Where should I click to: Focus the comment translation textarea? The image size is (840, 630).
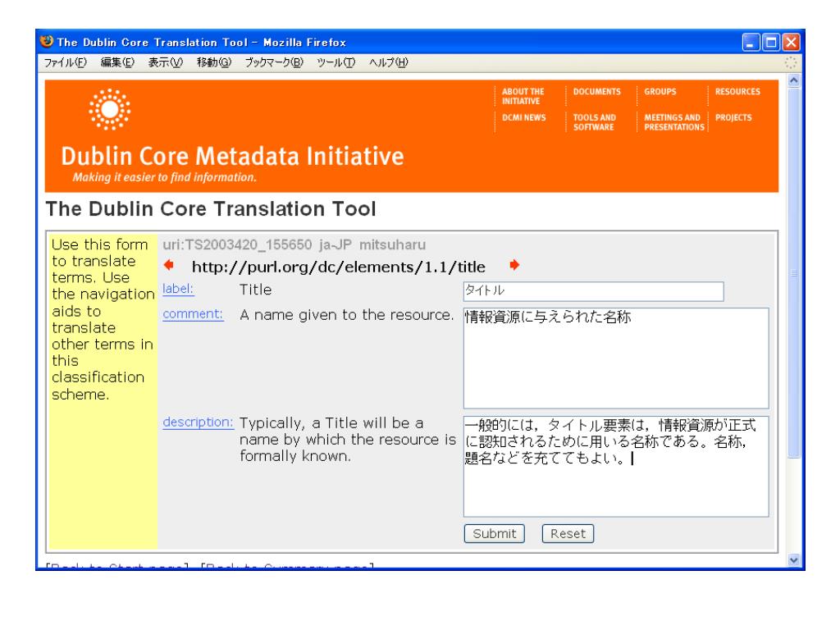coord(616,358)
